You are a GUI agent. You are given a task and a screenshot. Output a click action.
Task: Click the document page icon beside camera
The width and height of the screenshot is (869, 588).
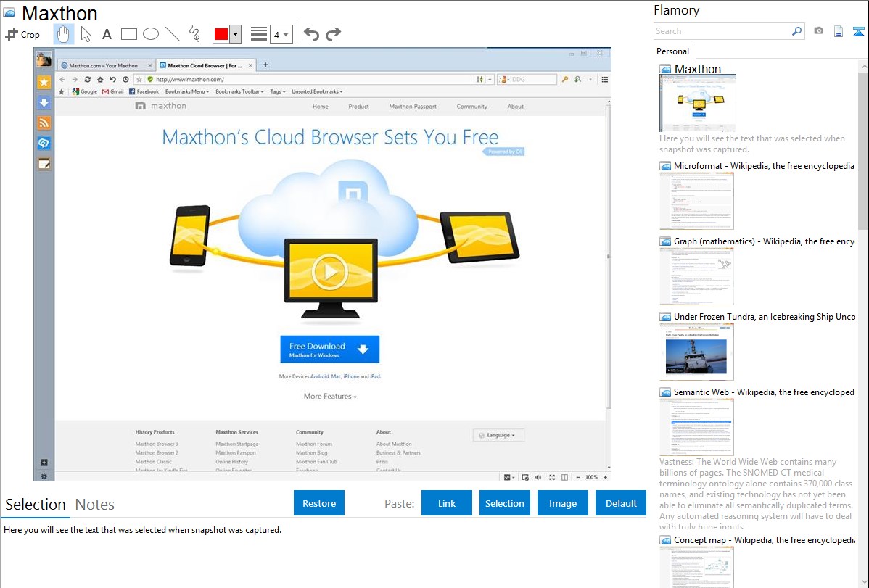coord(839,31)
